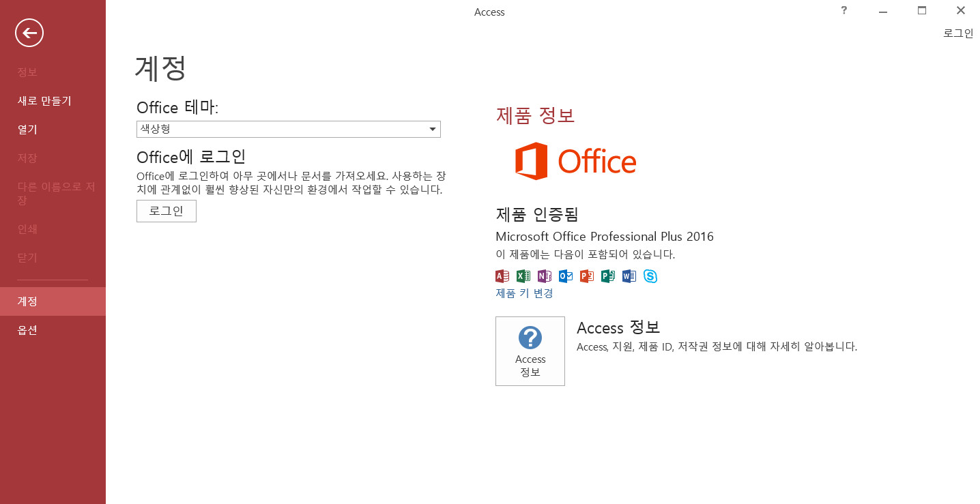Click the 제품 키 변경 link
980x504 pixels.
pos(524,293)
